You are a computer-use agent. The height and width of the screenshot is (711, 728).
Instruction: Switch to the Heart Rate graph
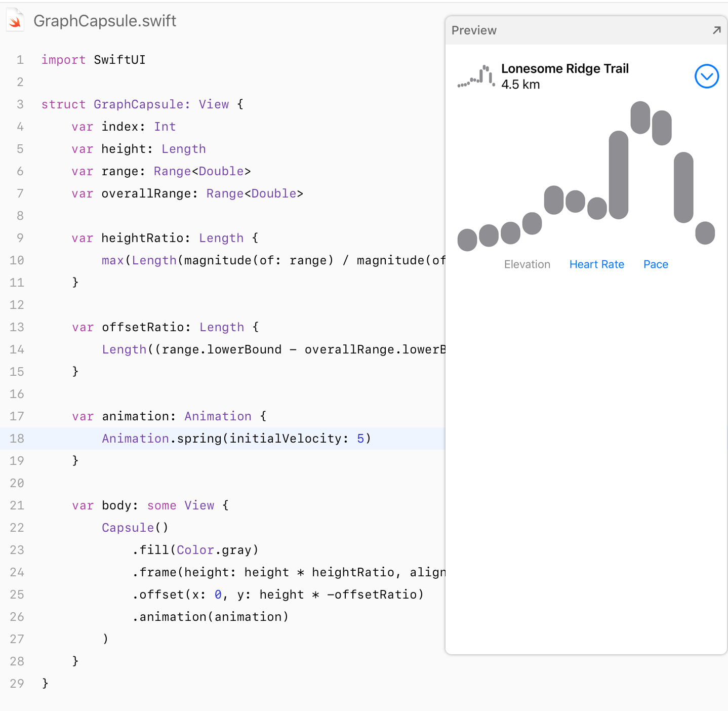(x=596, y=264)
